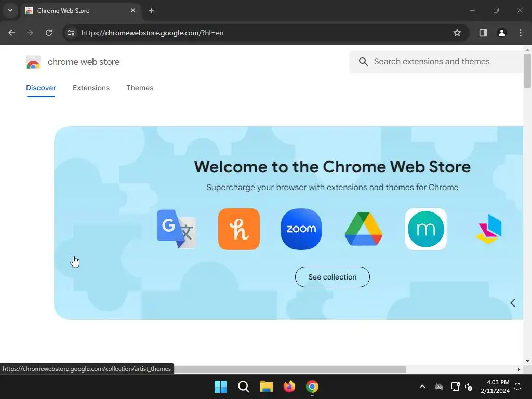This screenshot has width=532, height=399.
Task: Switch to the Discover tab
Action: pyautogui.click(x=41, y=88)
